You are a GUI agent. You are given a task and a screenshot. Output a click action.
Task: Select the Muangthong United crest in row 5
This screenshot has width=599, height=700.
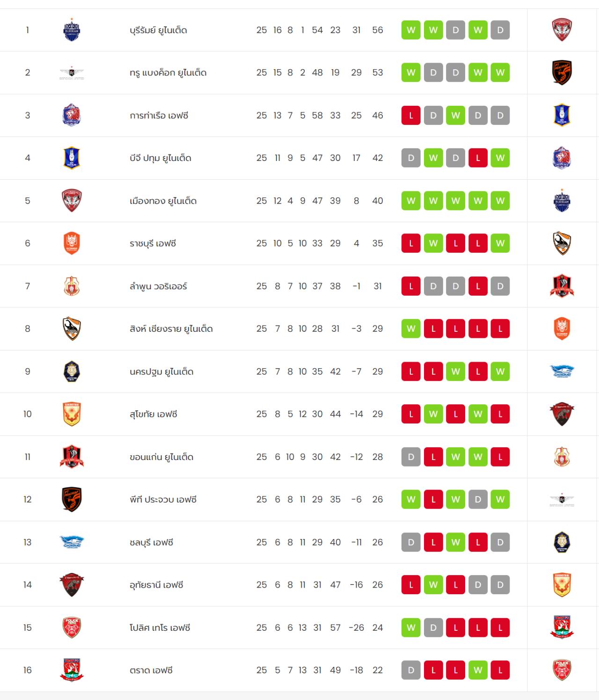tap(72, 201)
